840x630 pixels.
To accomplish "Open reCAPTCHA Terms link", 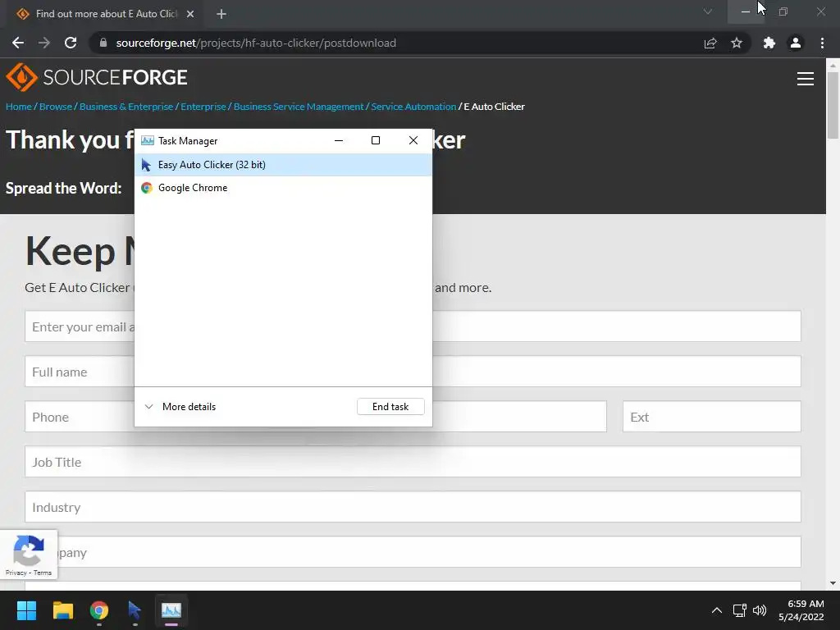I will click(43, 573).
